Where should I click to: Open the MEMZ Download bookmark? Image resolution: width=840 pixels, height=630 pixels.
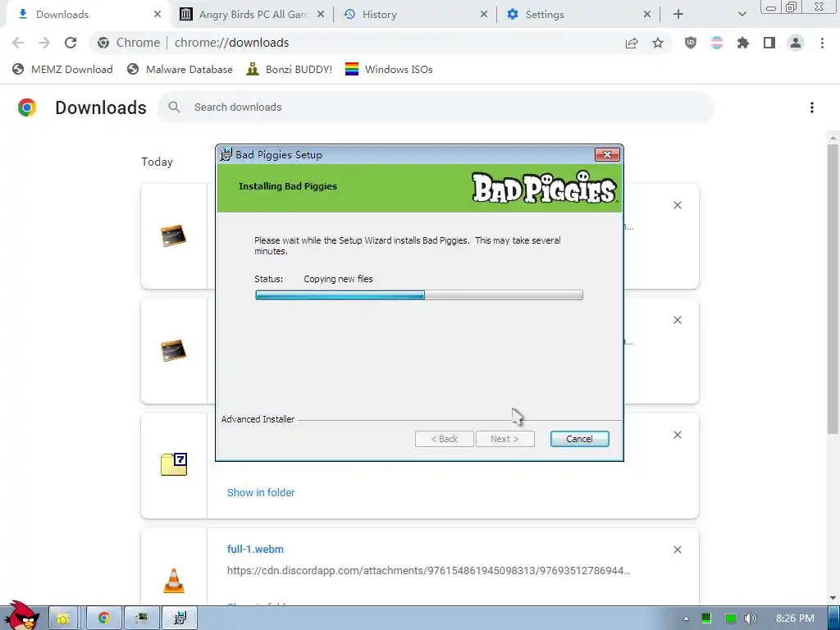pyautogui.click(x=62, y=69)
